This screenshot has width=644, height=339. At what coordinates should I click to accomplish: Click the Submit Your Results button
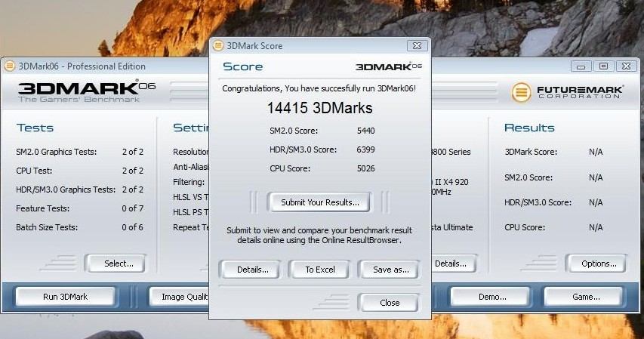pyautogui.click(x=319, y=202)
